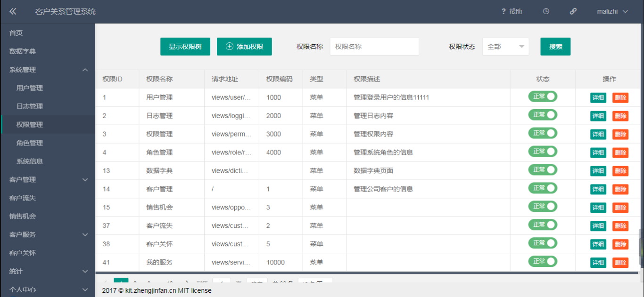Viewport: 644px width, 297px height.
Task: Click the help question mark icon
Action: [503, 11]
